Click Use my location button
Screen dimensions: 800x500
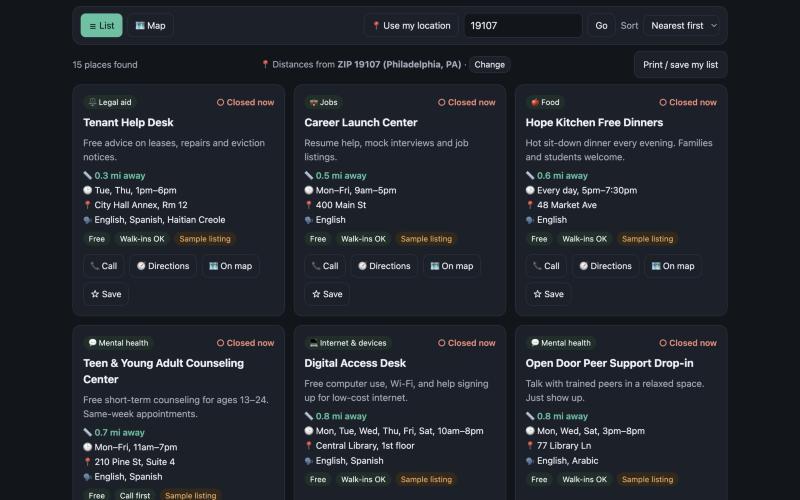pyautogui.click(x=411, y=26)
